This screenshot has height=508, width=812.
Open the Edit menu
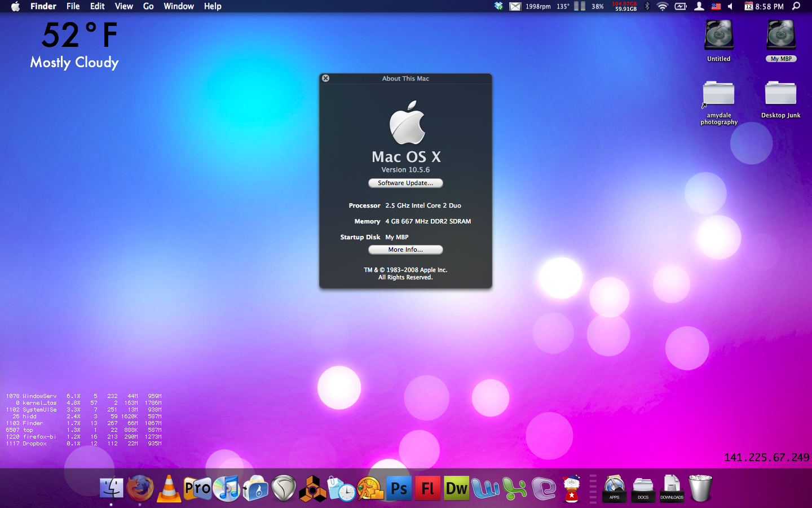(98, 6)
